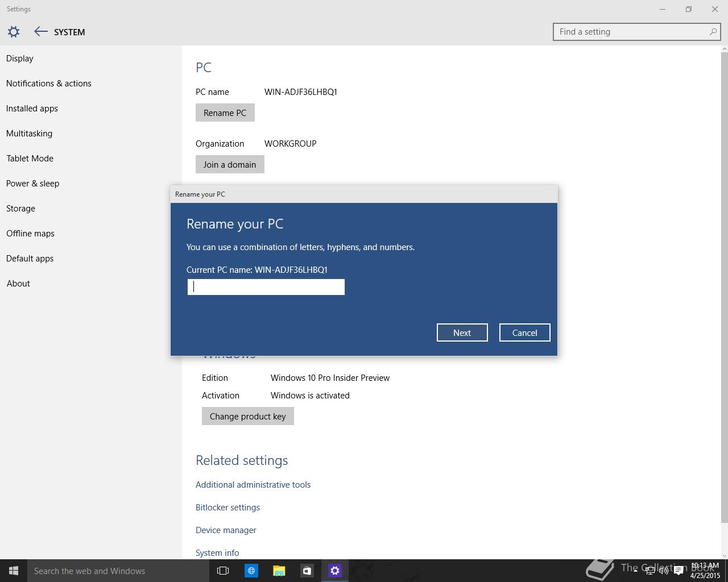Close the Settings window
The height and width of the screenshot is (582, 728).
coord(715,9)
